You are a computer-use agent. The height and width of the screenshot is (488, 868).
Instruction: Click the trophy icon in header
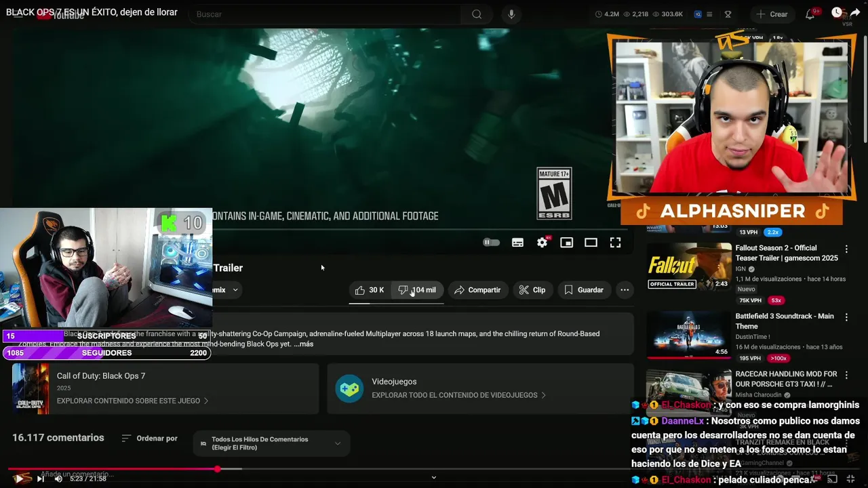[x=728, y=14]
